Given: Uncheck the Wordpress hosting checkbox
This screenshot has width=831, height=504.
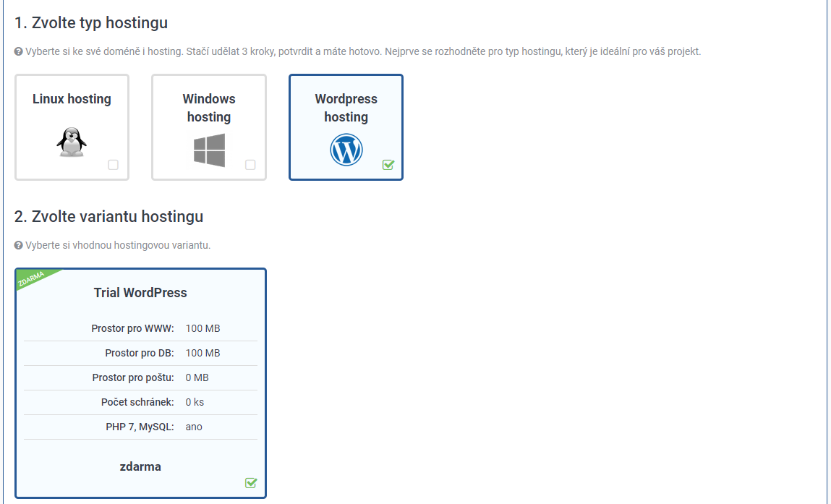Looking at the screenshot, I should 388,165.
